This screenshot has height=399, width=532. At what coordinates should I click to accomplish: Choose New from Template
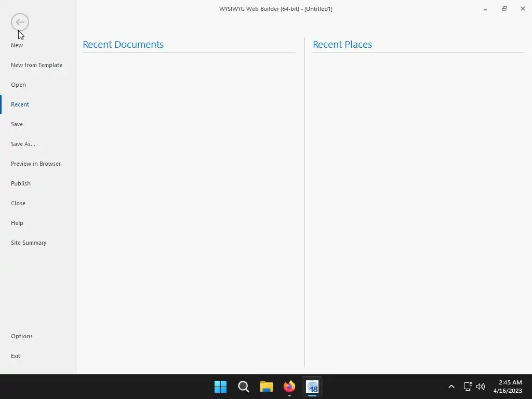tap(37, 65)
